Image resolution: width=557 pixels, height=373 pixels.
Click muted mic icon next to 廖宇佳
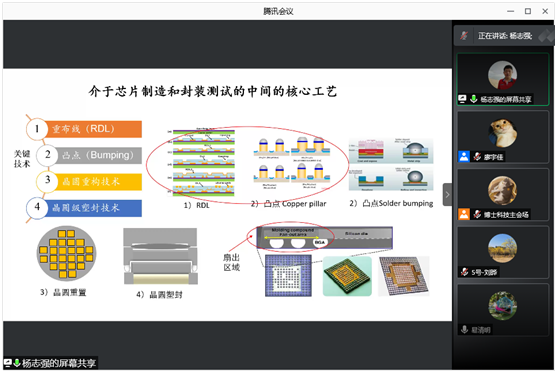477,156
